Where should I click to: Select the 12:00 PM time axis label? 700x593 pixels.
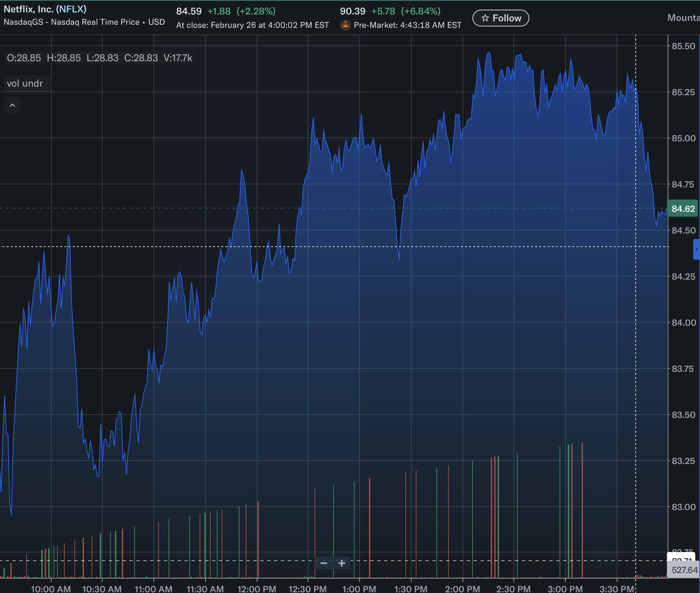point(257,589)
